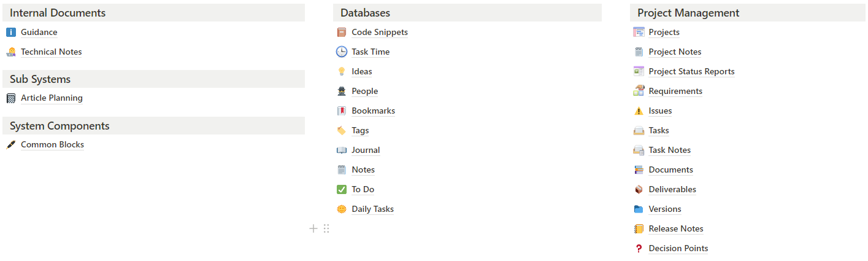Open the Code Snippets database page
Image resolution: width=868 pixels, height=261 pixels.
380,32
